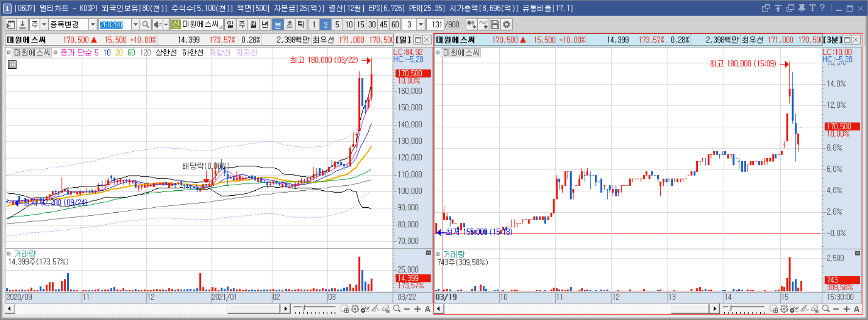
Task: Choose the 1-minute interval button
Action: coord(314,24)
